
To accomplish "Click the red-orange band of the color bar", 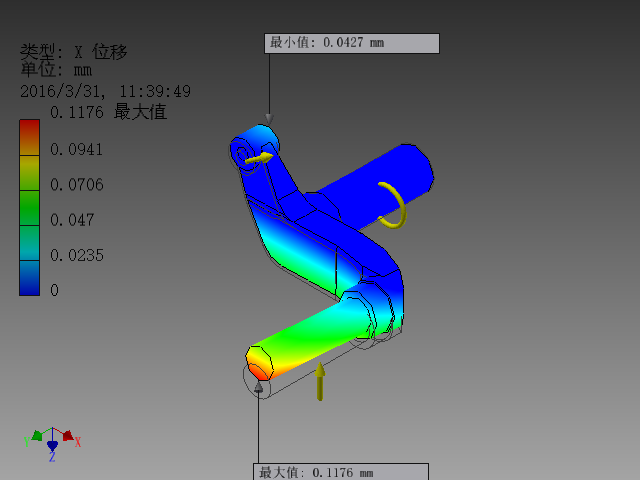I will (x=29, y=138).
